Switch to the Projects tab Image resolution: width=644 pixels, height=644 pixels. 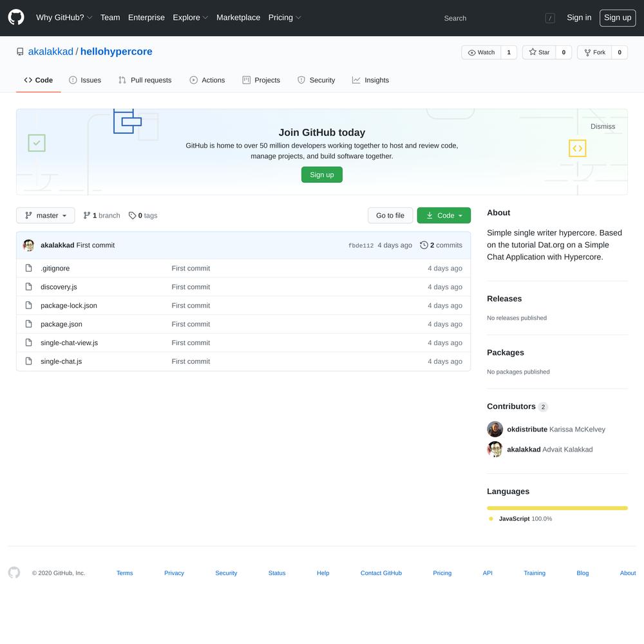click(261, 80)
